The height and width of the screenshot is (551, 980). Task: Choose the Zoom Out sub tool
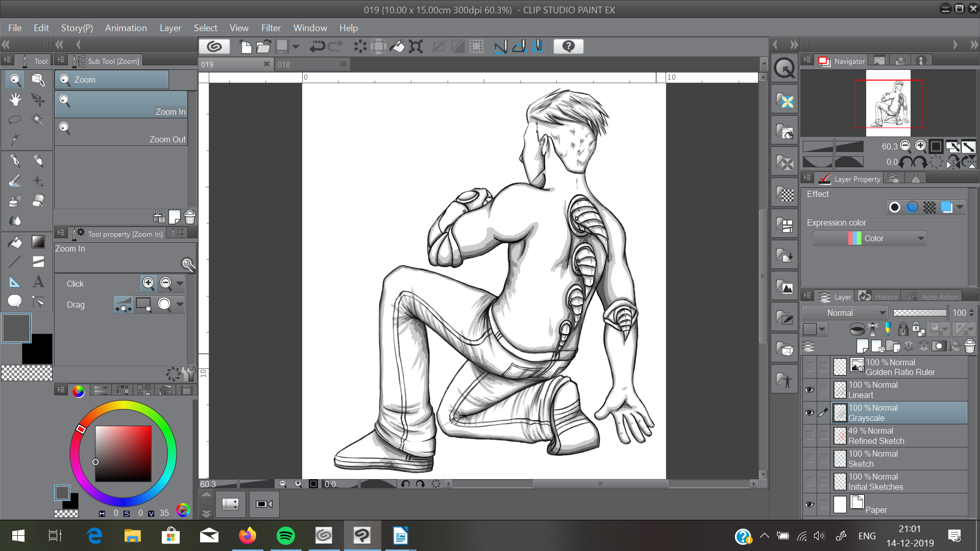(121, 132)
